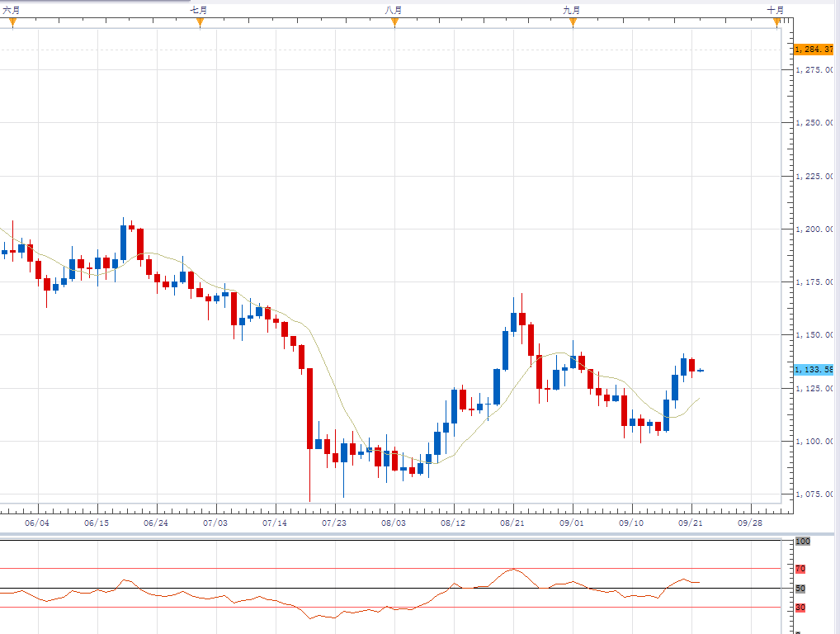Click the 1,200.00 price axis label
840x634 pixels.
(x=814, y=229)
